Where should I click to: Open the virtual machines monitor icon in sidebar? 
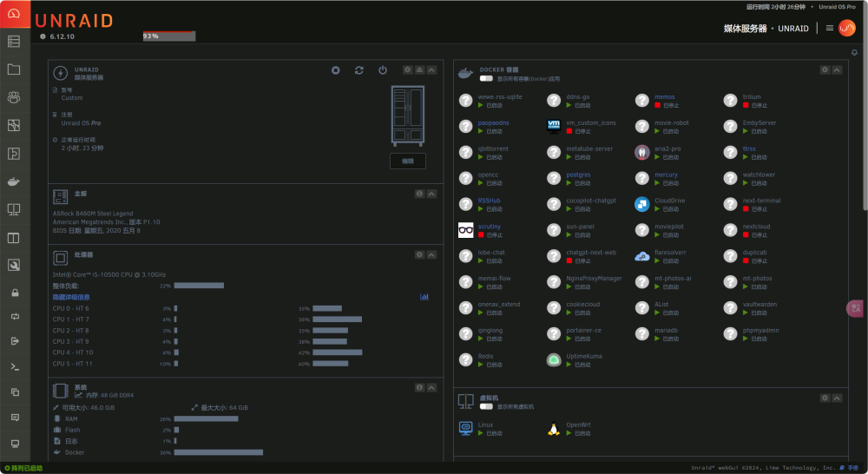pos(14,210)
